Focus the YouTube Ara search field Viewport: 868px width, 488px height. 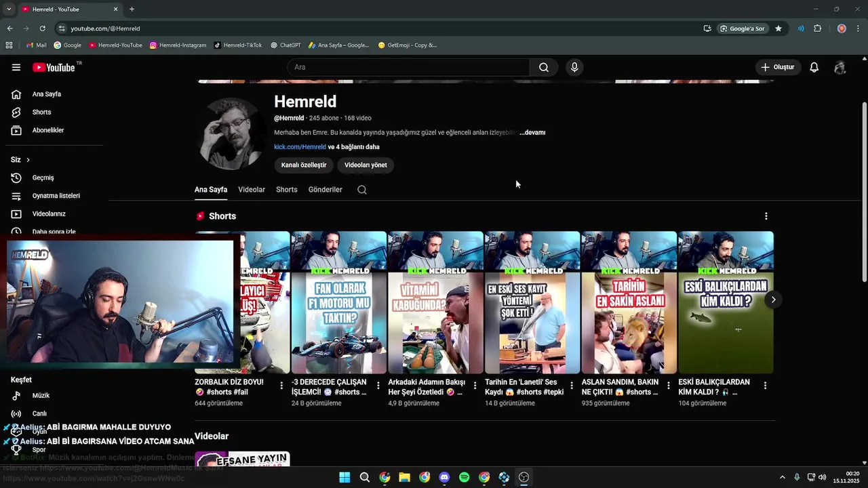(x=408, y=67)
